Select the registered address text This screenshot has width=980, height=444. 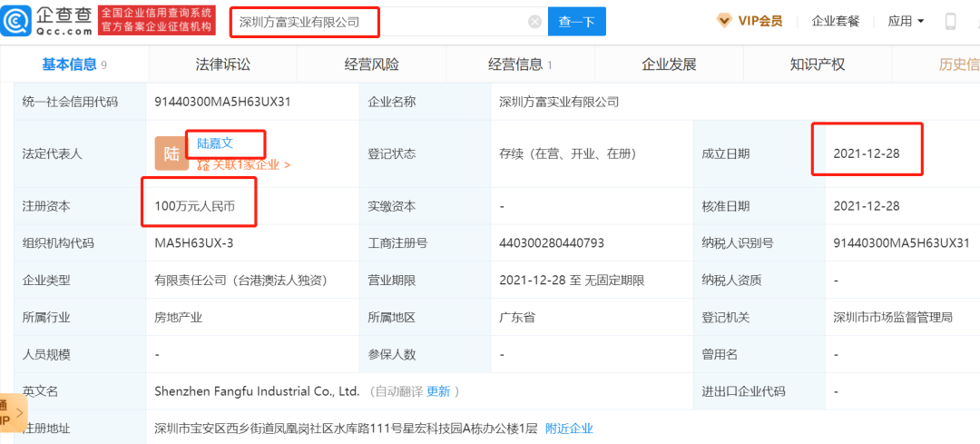347,429
